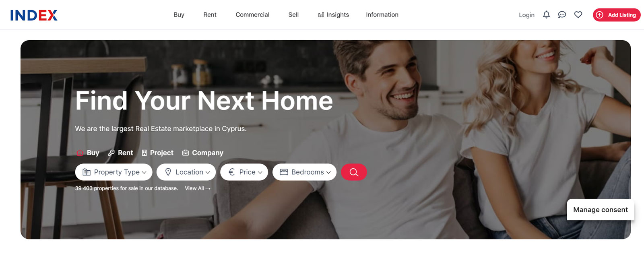Expand the Price filter dropdown
644x258 pixels.
[244, 172]
